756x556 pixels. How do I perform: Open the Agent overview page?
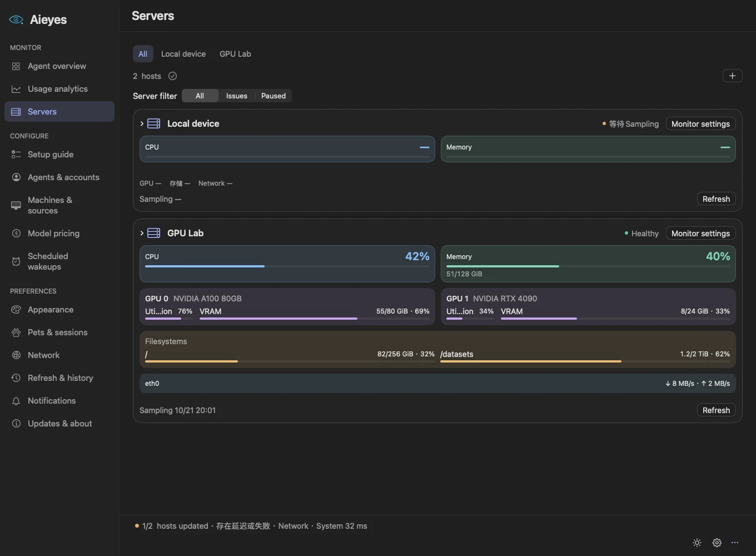point(59,66)
